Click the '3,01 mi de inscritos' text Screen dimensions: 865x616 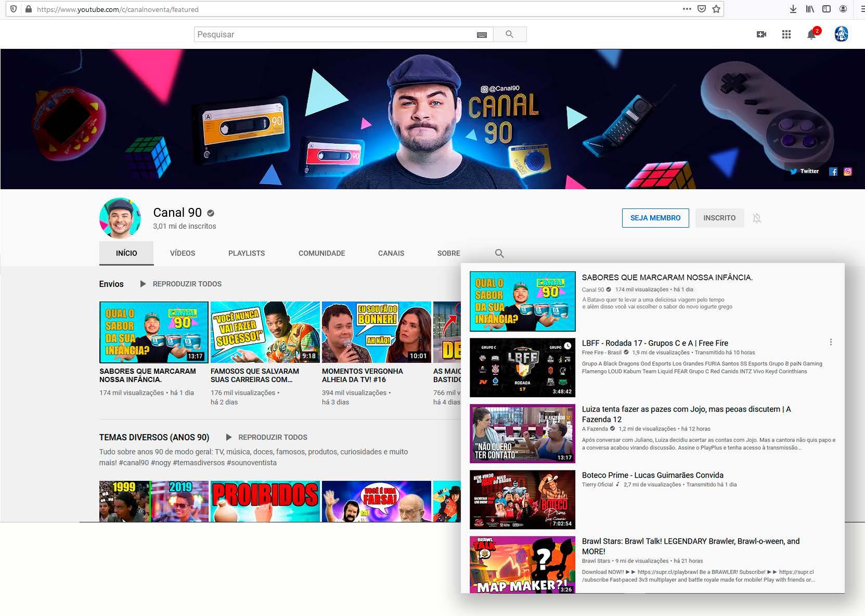[x=185, y=226]
